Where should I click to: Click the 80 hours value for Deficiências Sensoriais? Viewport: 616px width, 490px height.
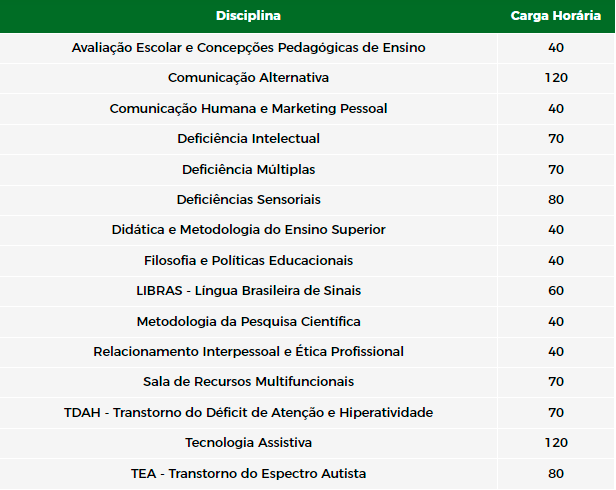point(556,200)
